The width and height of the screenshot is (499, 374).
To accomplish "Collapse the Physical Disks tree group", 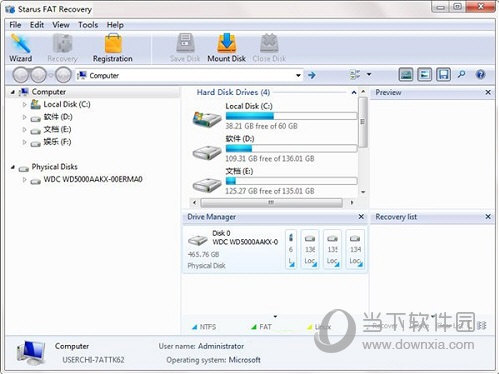I will click(x=13, y=167).
